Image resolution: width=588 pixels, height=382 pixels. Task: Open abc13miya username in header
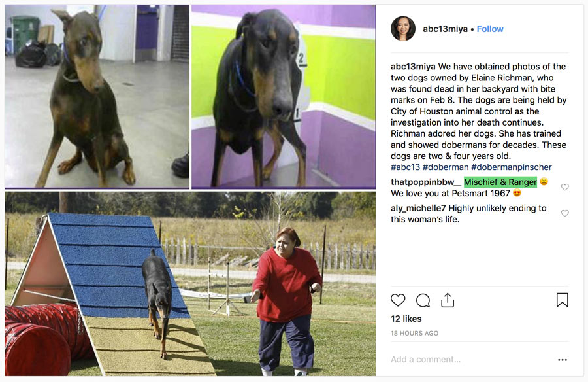pos(445,29)
